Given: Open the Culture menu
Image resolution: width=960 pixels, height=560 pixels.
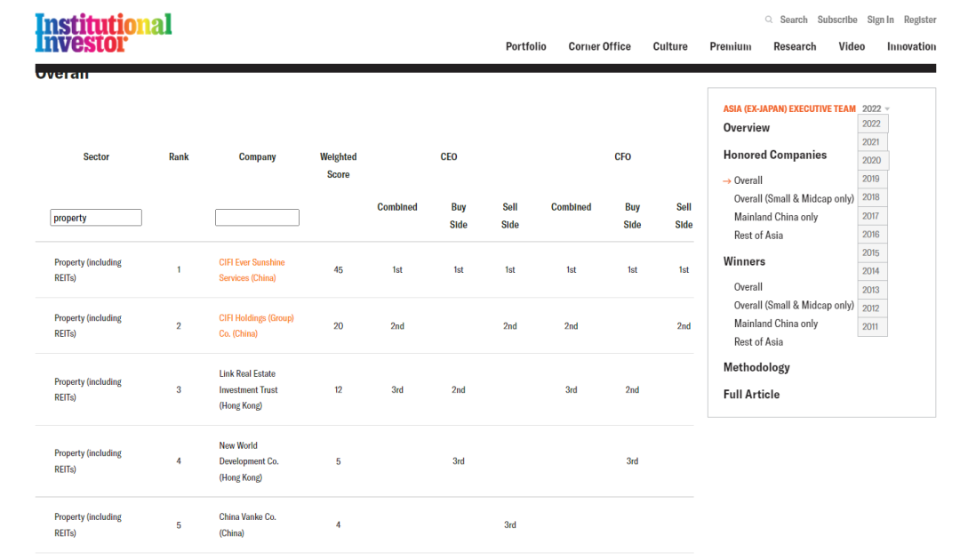Looking at the screenshot, I should [670, 46].
